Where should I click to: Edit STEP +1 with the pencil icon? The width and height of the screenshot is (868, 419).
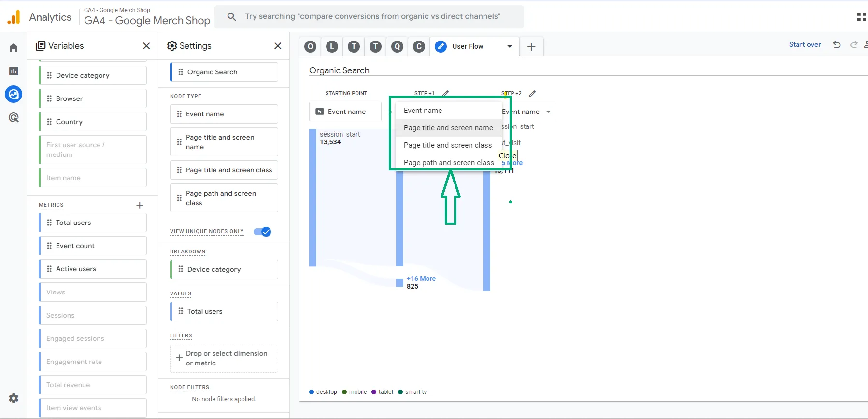click(x=445, y=93)
